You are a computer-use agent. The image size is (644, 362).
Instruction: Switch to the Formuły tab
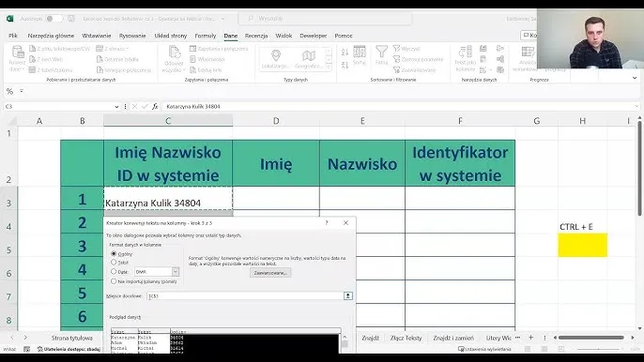(x=206, y=36)
